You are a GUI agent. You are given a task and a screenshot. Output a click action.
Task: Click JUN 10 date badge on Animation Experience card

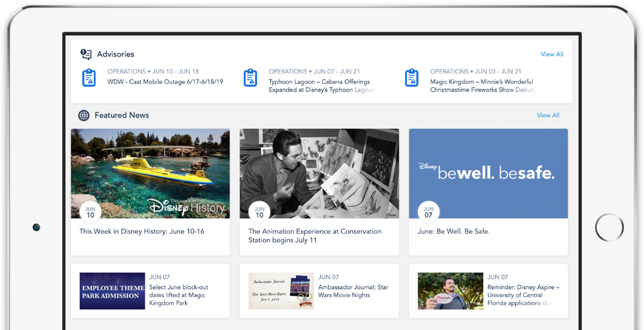pyautogui.click(x=259, y=212)
